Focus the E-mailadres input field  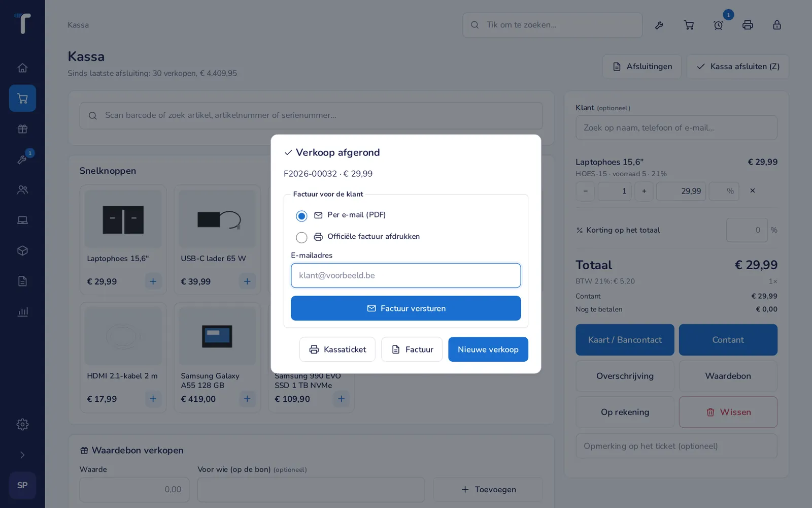pos(405,275)
